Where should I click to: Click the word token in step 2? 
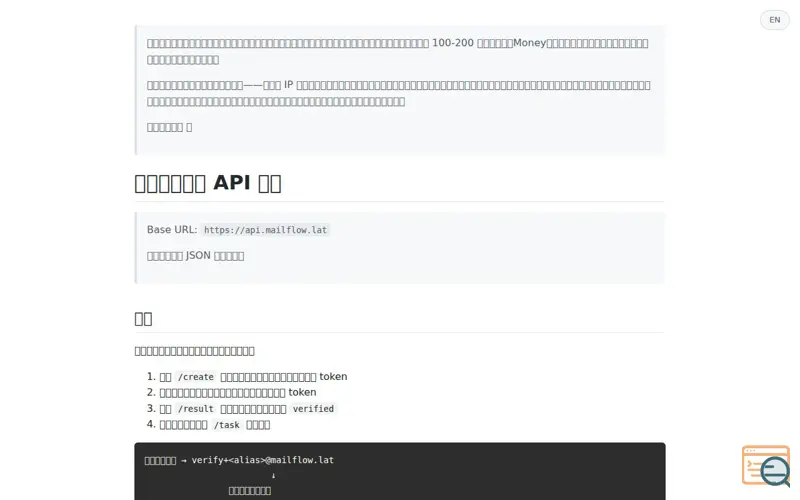(302, 392)
